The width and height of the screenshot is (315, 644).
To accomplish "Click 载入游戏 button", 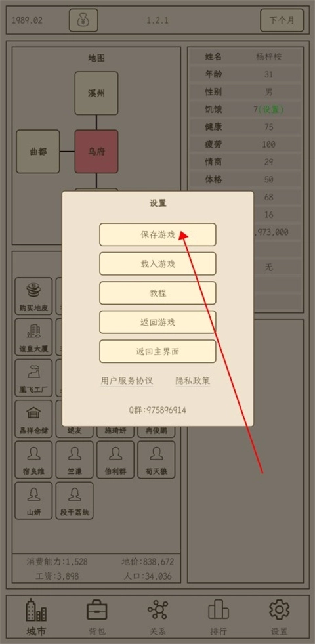I will tap(157, 264).
